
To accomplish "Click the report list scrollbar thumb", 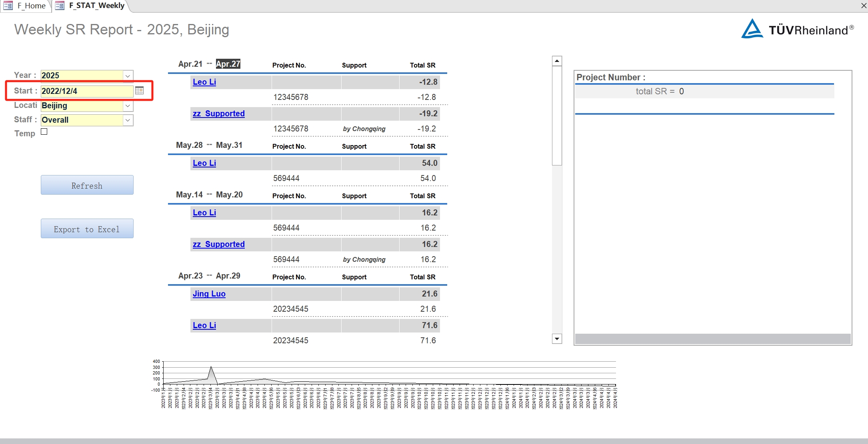I will [x=557, y=115].
